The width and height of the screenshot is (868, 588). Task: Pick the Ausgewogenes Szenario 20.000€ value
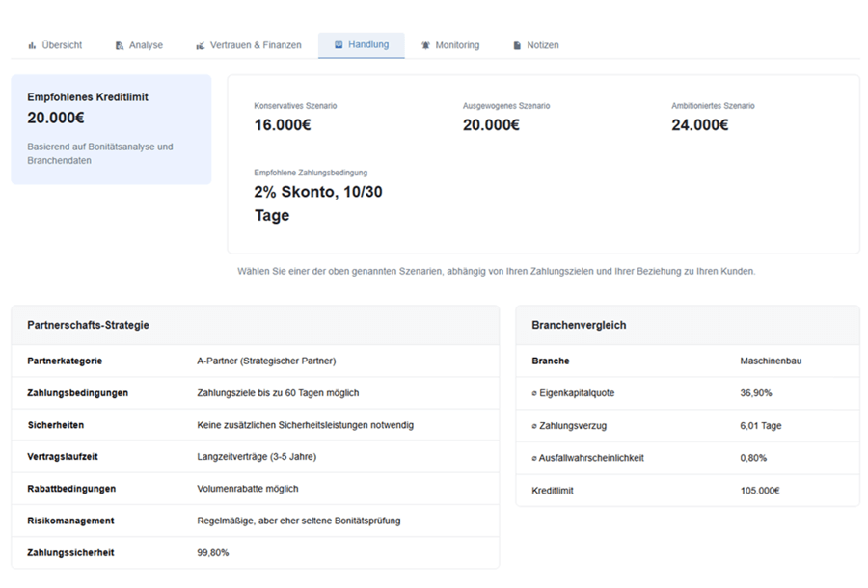[491, 124]
